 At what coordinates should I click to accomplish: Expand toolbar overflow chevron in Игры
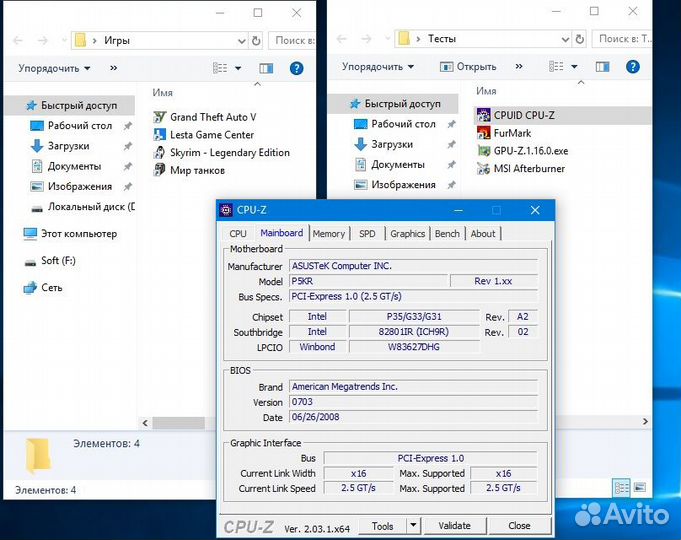point(113,68)
